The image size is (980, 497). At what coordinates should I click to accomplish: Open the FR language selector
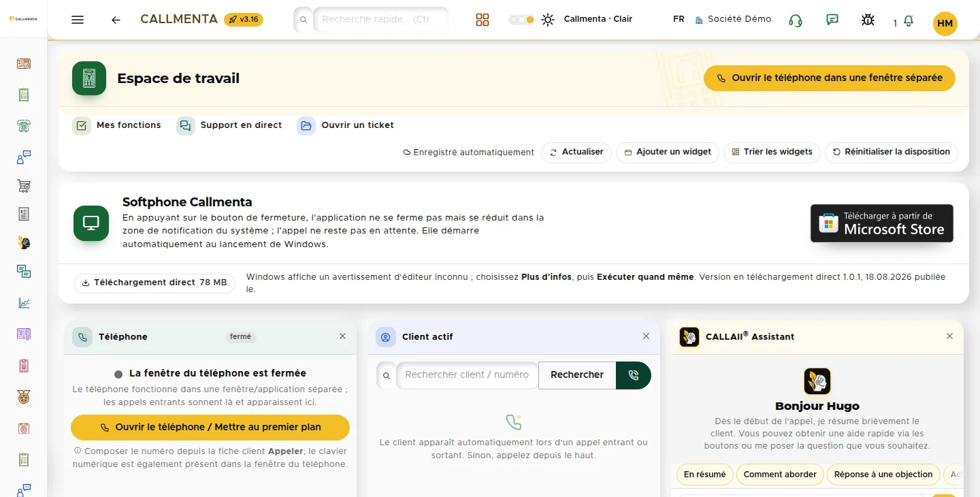pos(679,19)
